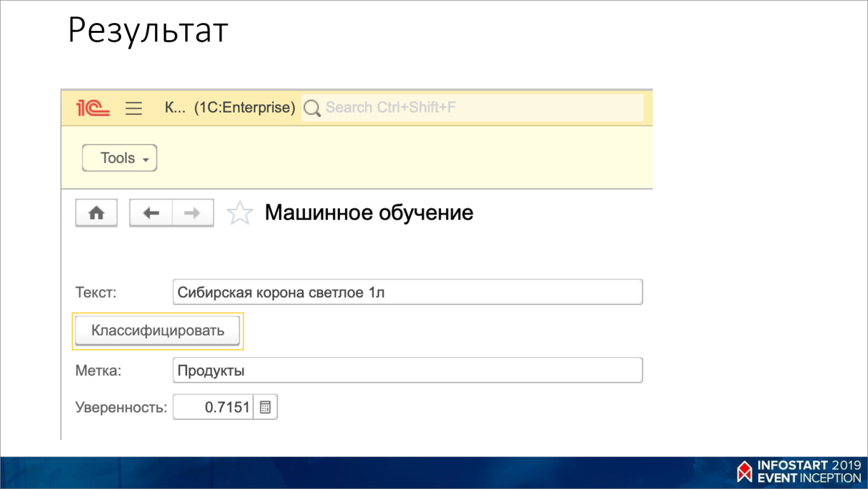Click the Текст input field

pyautogui.click(x=407, y=292)
